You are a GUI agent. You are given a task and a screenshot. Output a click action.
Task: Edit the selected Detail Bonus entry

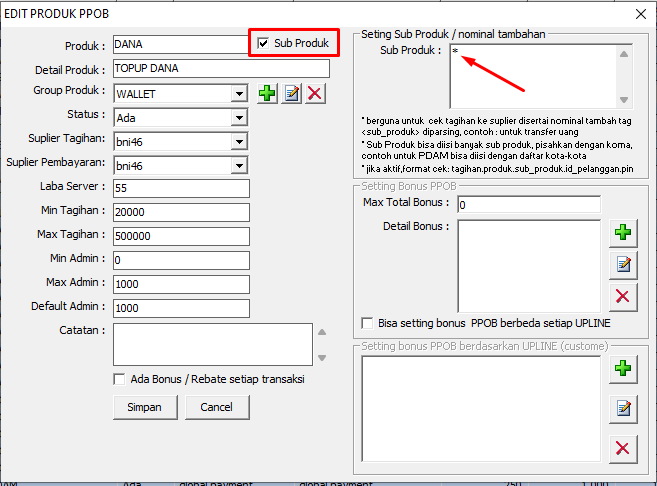(x=623, y=264)
